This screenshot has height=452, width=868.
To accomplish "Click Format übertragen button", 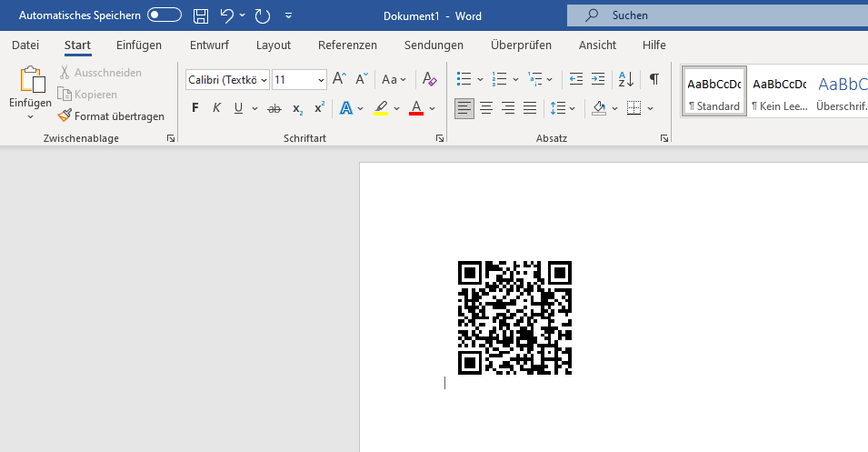I will point(111,116).
